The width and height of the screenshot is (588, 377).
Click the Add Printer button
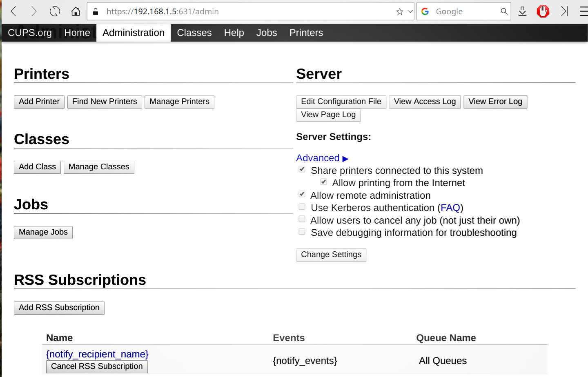pos(39,102)
